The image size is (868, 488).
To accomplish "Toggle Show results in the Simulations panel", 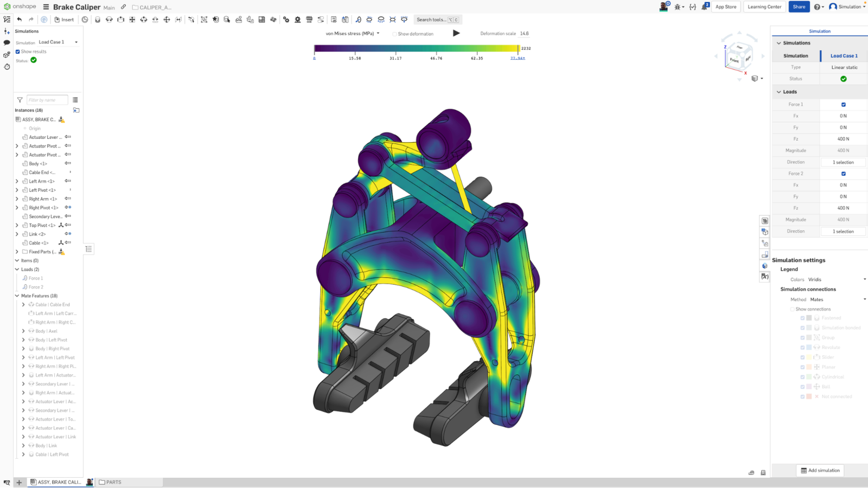I will pos(18,52).
